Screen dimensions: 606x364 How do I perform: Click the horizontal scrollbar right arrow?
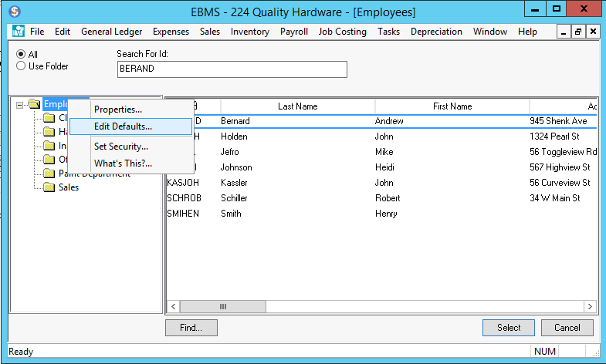click(x=591, y=306)
